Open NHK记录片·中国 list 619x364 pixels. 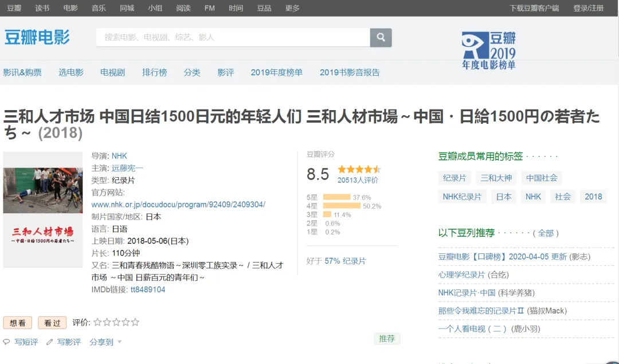(467, 293)
